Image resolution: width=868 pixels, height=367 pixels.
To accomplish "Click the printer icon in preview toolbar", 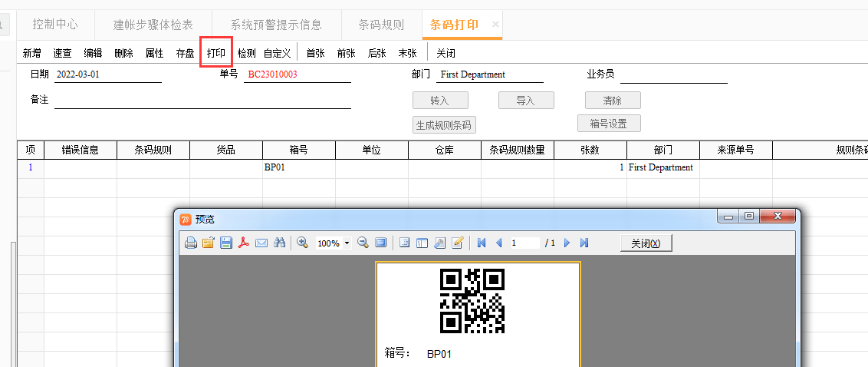I will pyautogui.click(x=190, y=243).
